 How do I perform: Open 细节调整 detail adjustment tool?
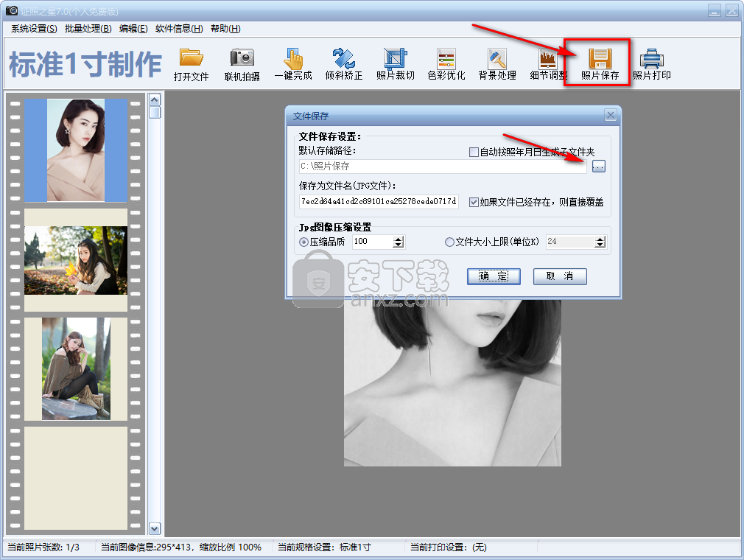tap(548, 65)
